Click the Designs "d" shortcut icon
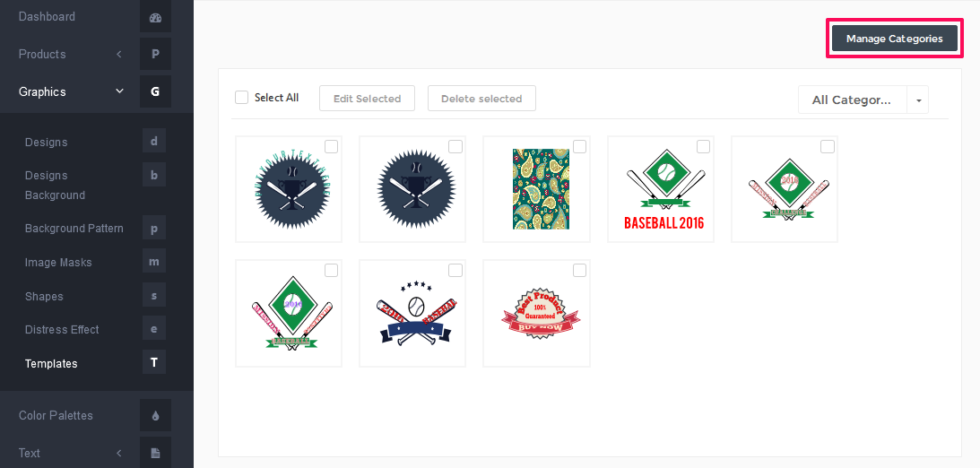The height and width of the screenshot is (468, 980). (x=154, y=142)
